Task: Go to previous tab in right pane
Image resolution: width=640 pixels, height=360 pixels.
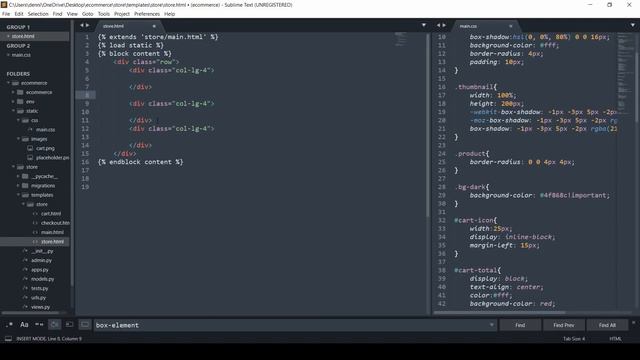Action: (438, 25)
